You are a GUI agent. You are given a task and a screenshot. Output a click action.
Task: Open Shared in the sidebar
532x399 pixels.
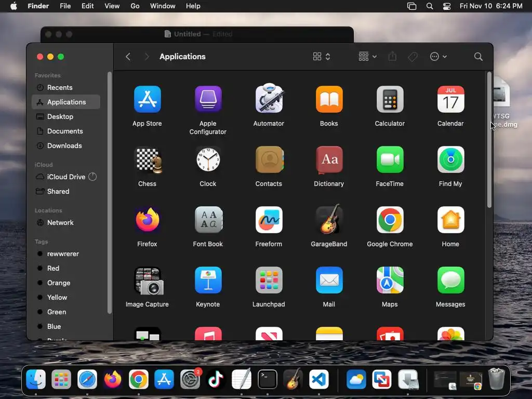point(66,191)
